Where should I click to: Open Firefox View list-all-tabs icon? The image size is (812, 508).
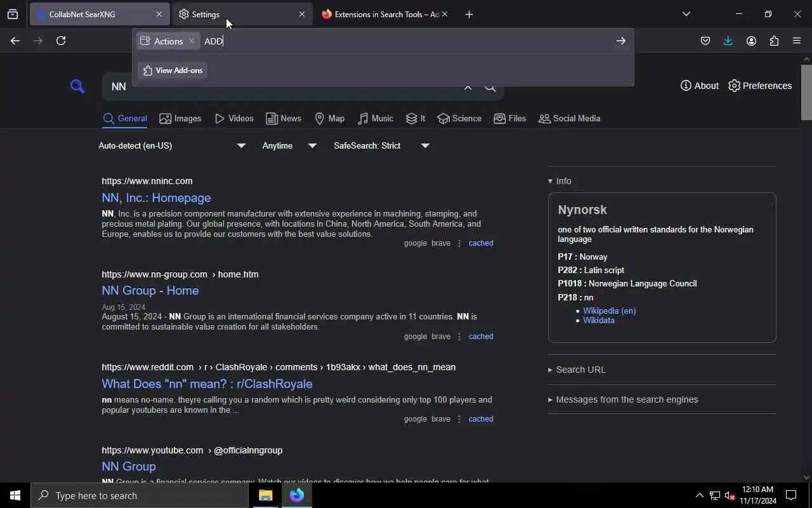pyautogui.click(x=13, y=14)
